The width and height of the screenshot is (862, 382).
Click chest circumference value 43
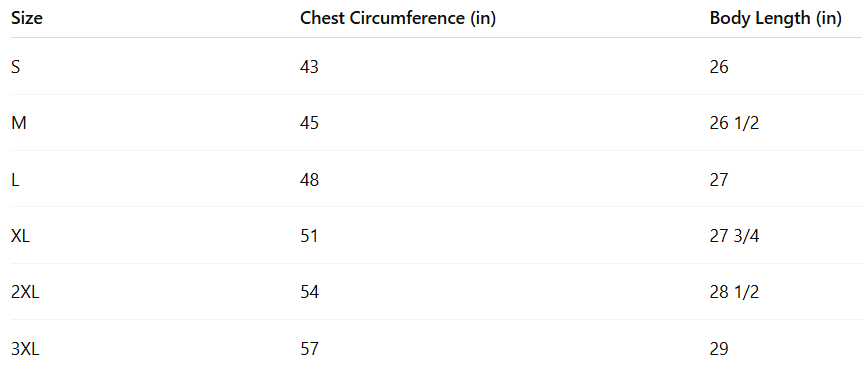click(x=310, y=67)
